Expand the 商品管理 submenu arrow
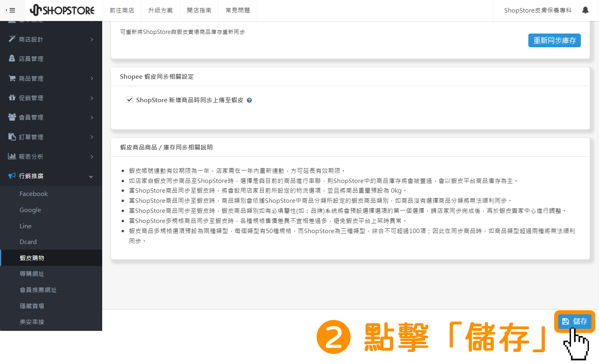This screenshot has width=599, height=364. 92,78
